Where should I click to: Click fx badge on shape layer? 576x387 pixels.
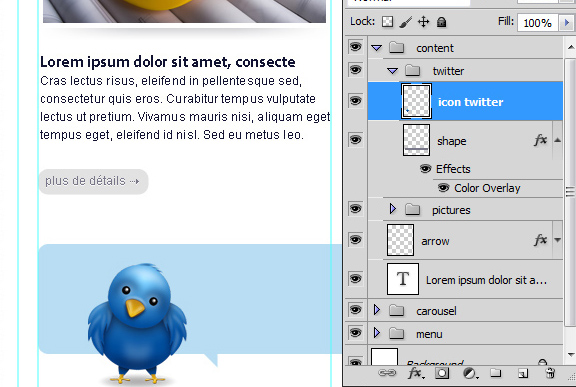[x=540, y=140]
